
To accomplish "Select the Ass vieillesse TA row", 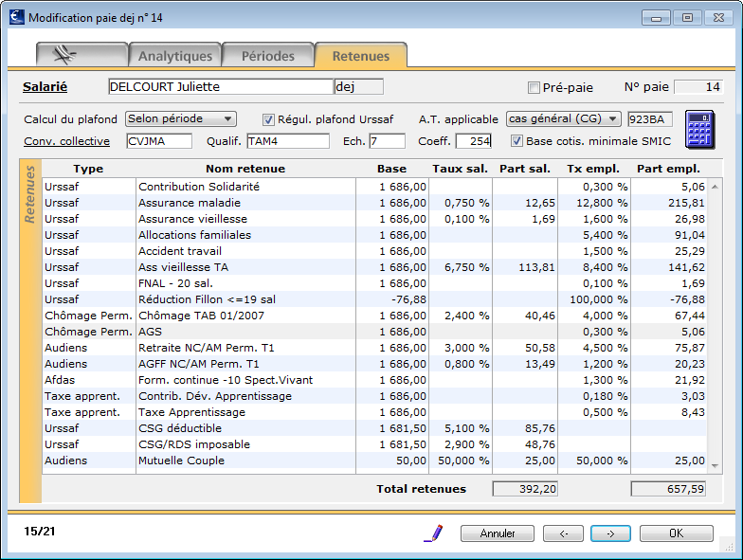I will [x=374, y=267].
